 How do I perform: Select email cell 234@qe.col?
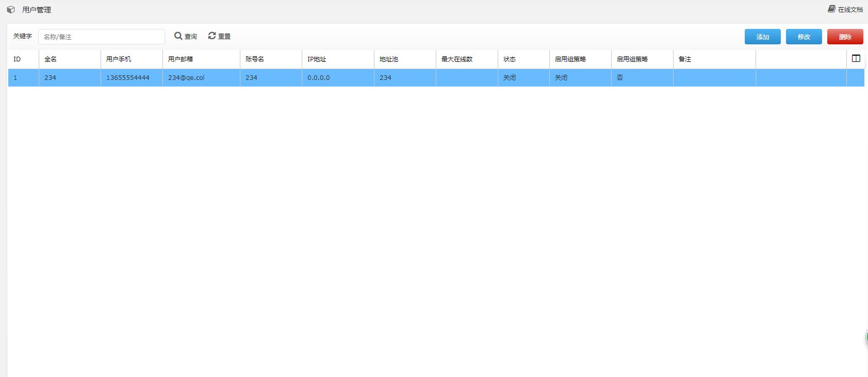(x=201, y=78)
